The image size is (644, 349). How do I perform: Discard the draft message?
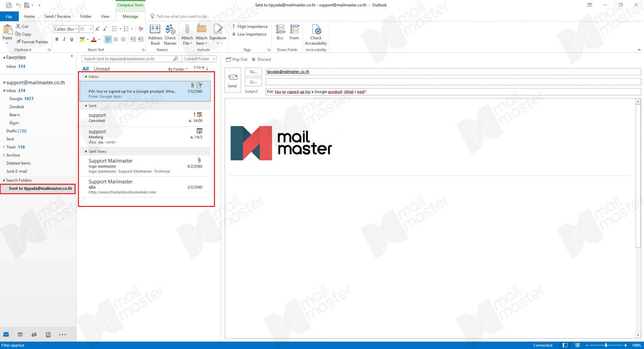(261, 59)
